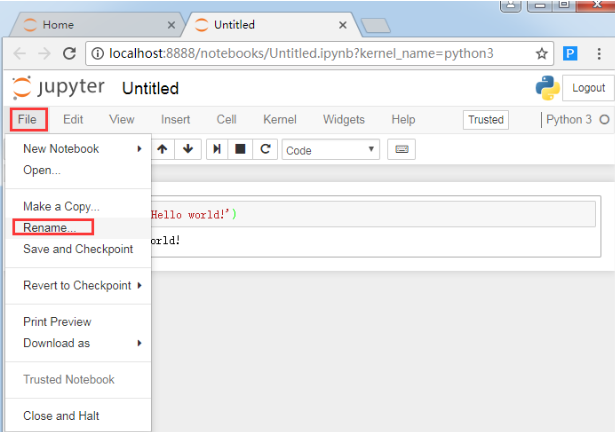Click the browser back arrow
615x432 pixels.
click(20, 53)
